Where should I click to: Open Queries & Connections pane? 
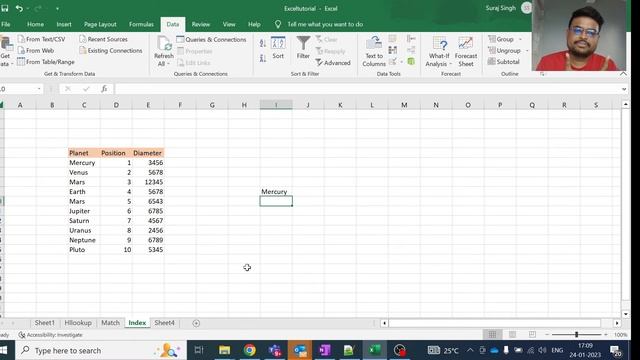(211, 40)
